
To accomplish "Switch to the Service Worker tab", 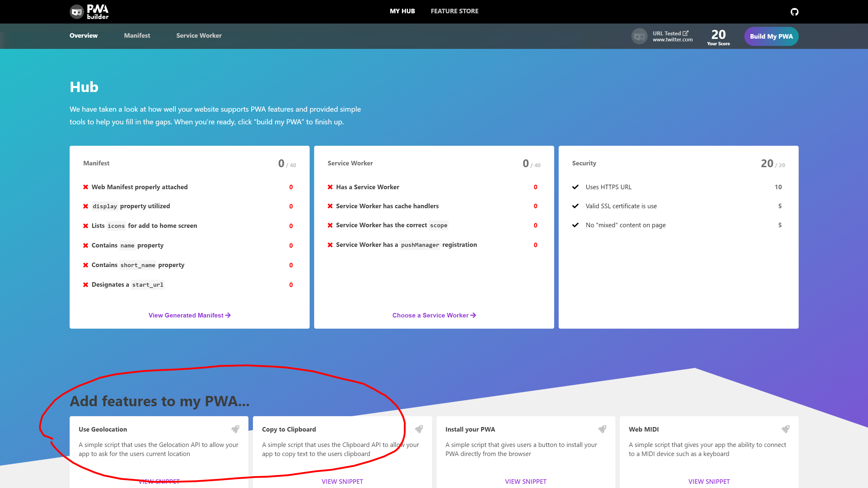I will 199,35.
